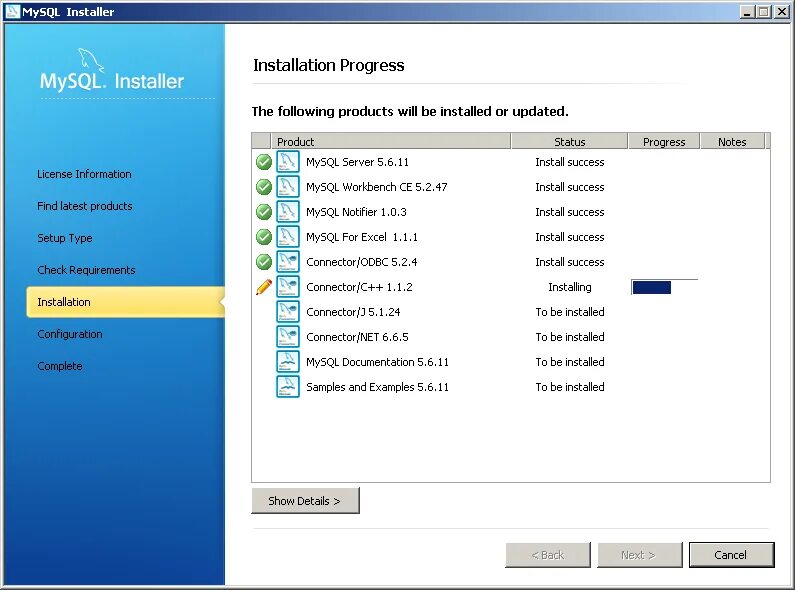The image size is (795, 590).
Task: Select the MySQL Documentation 5.6.11 text
Action: [x=377, y=362]
